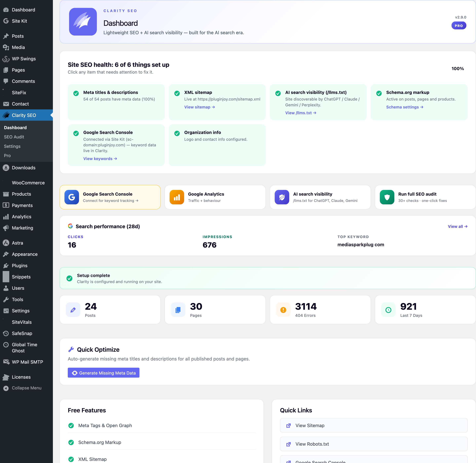Click View all in Search performance

(x=457, y=226)
